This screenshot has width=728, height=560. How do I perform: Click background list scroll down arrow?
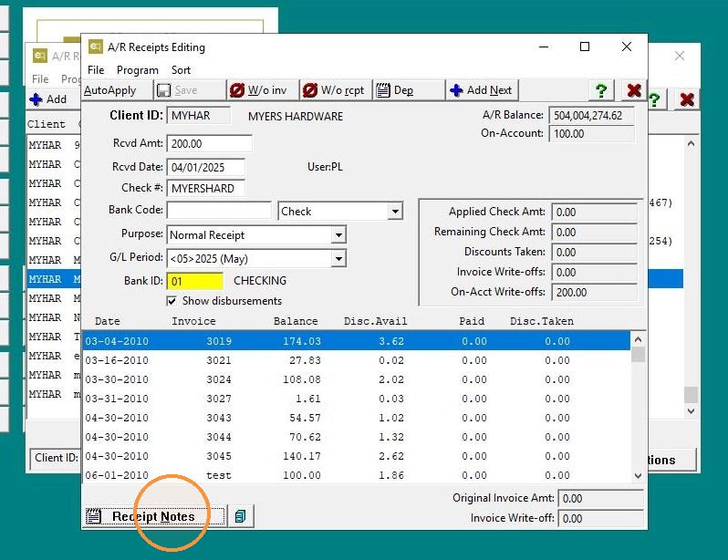(691, 411)
